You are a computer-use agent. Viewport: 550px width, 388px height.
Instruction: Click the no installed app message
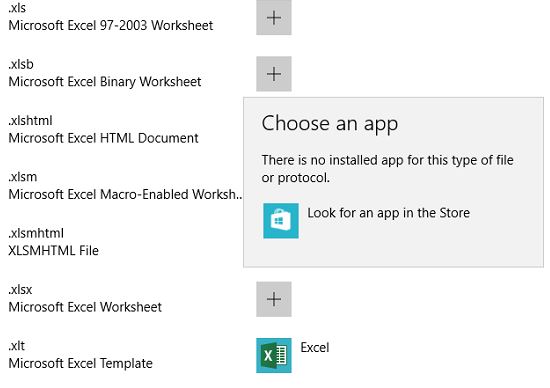click(x=387, y=169)
